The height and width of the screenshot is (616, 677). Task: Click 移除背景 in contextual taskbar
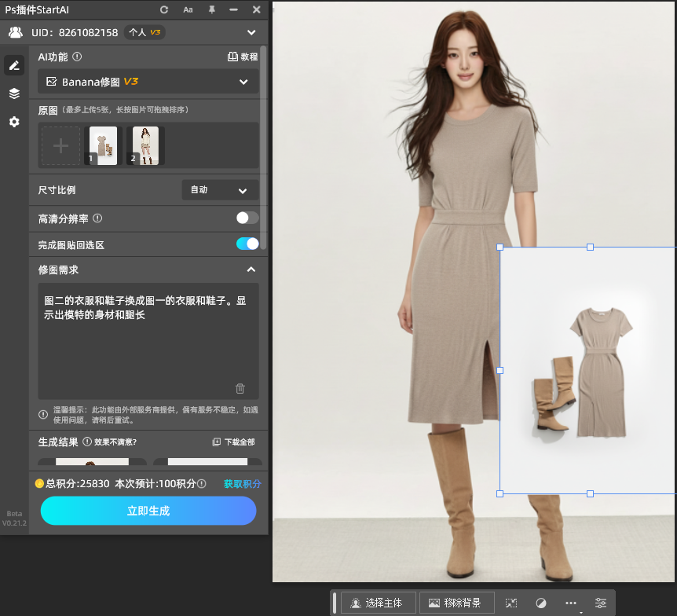pyautogui.click(x=456, y=603)
